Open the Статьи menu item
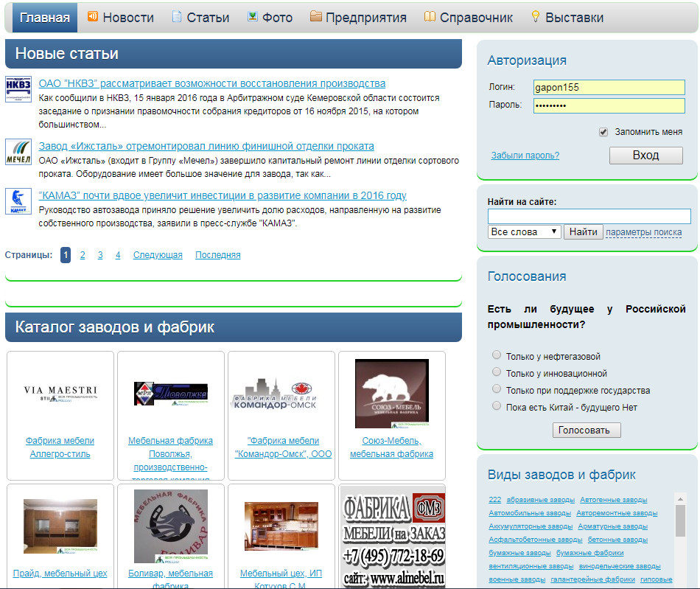The height and width of the screenshot is (589, 700). [x=208, y=18]
